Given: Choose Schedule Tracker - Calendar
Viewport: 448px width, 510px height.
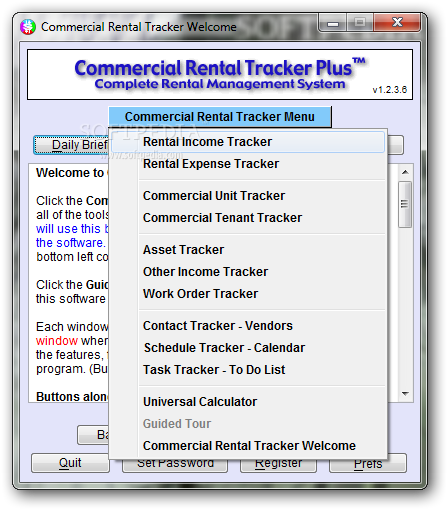Looking at the screenshot, I should click(x=248, y=348).
